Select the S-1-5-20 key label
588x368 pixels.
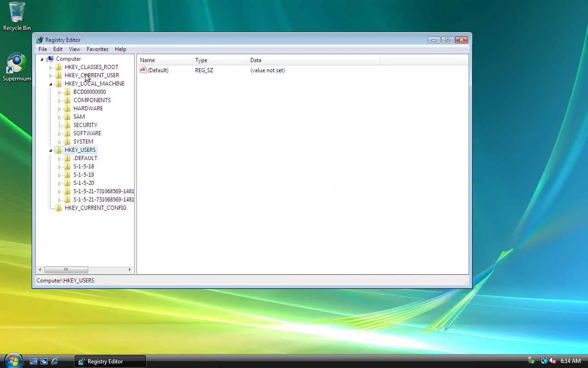pos(84,183)
